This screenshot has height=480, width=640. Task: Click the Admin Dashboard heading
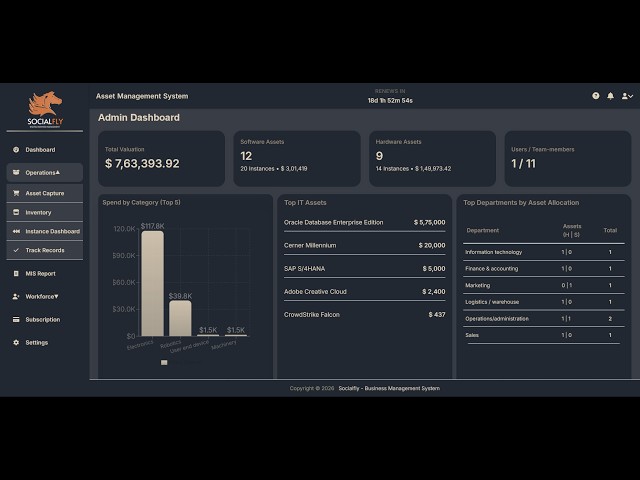tap(139, 118)
